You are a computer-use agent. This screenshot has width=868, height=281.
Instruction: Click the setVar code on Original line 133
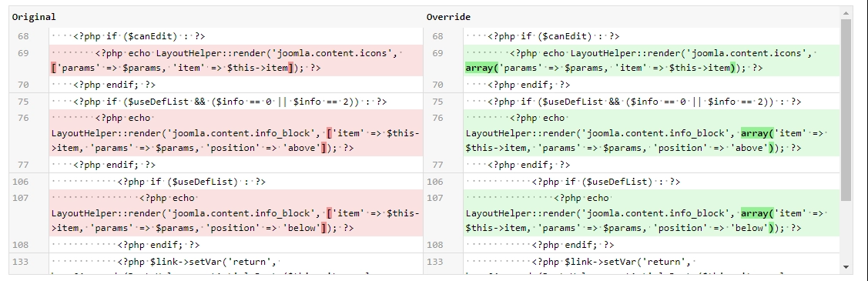point(199,262)
